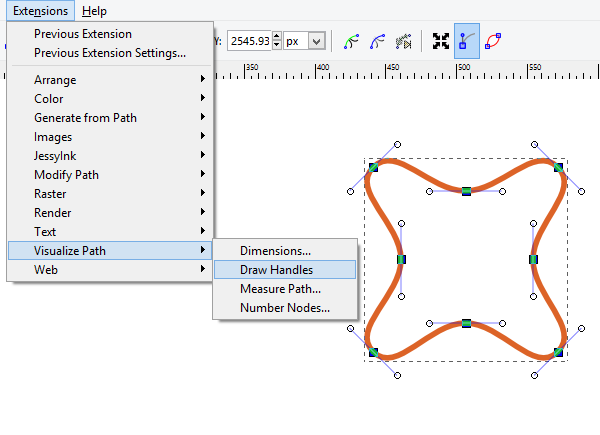This screenshot has width=600, height=435.
Task: Expand the Arrange submenu
Action: click(109, 80)
